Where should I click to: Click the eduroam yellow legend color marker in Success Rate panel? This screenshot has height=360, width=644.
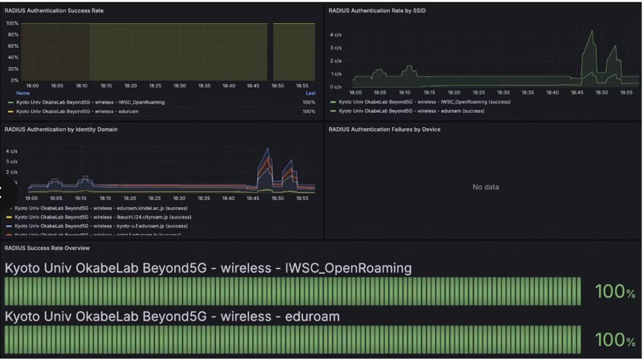coord(10,112)
